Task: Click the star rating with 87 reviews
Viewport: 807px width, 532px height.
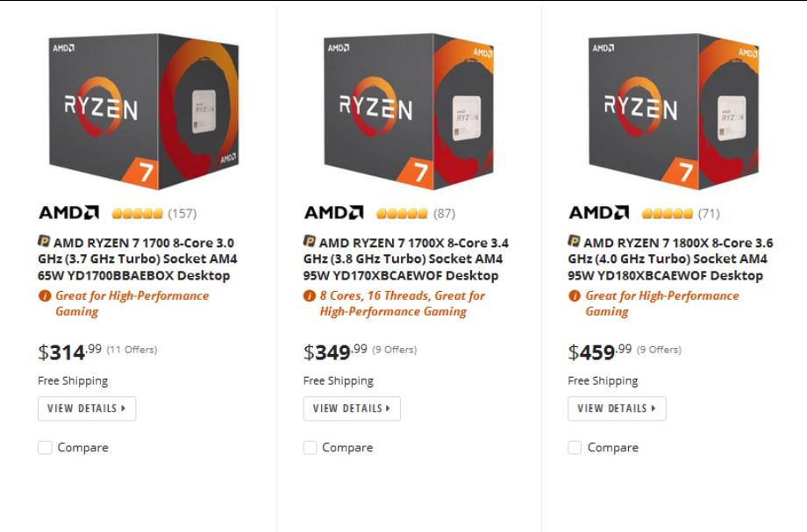Action: [x=401, y=214]
